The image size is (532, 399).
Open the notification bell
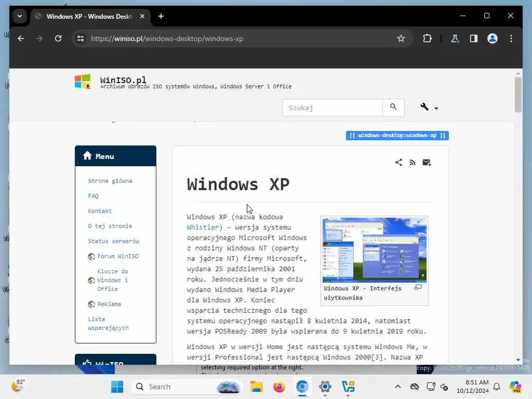point(497,387)
